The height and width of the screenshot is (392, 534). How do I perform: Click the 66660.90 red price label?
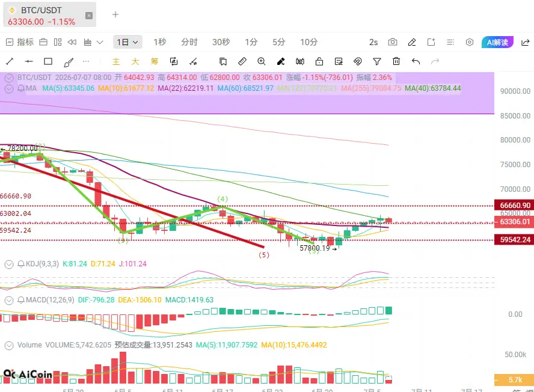click(514, 206)
